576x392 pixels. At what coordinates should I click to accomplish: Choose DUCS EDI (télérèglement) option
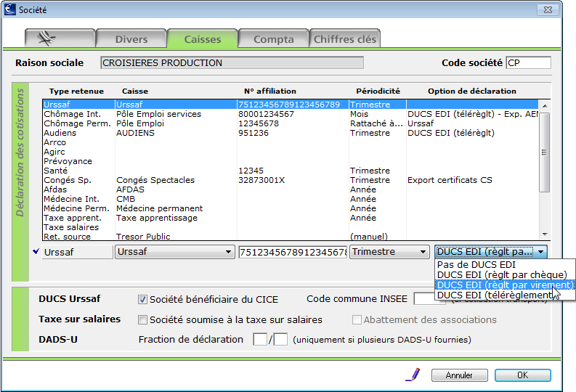tap(505, 295)
